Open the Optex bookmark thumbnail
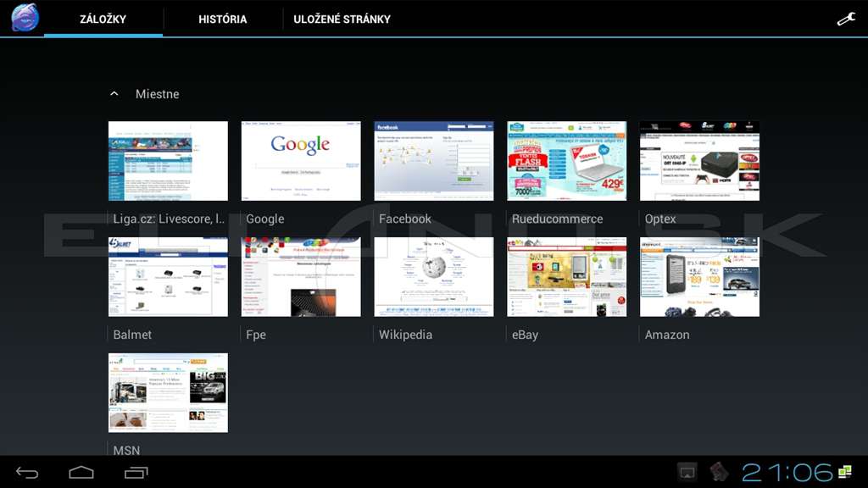The image size is (868, 488). [699, 161]
